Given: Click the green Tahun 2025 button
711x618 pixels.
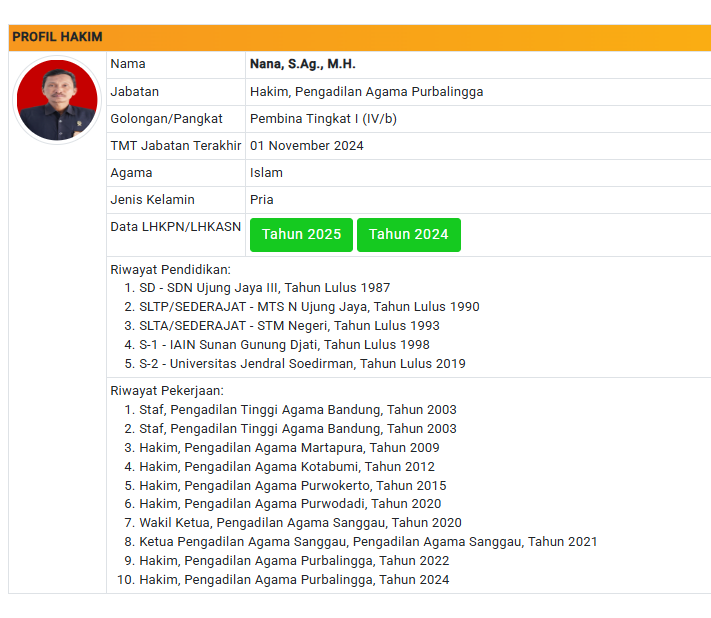Looking at the screenshot, I should (x=301, y=235).
